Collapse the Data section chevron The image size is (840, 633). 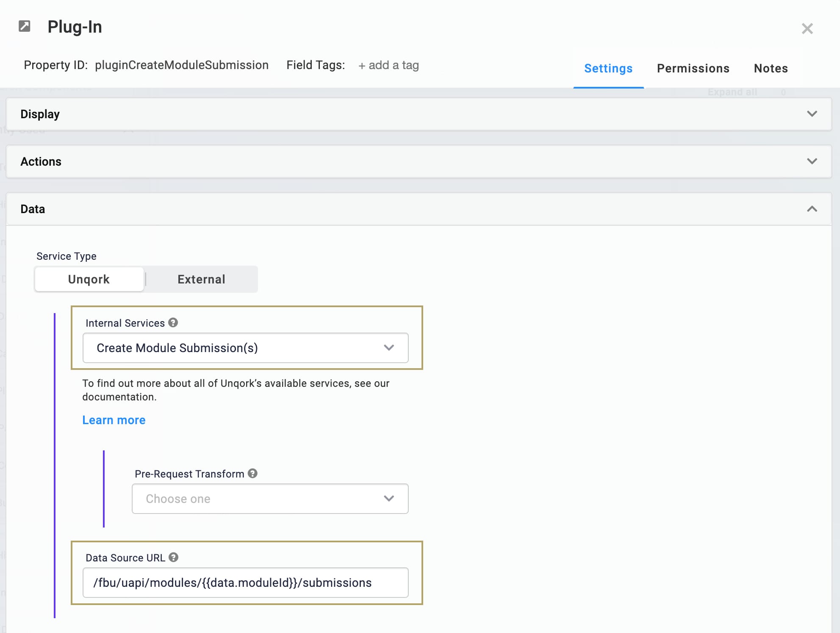click(x=812, y=209)
